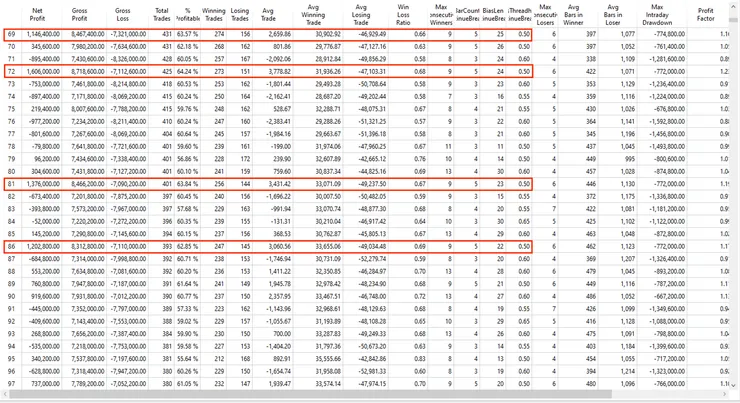Click net profit 1,146,400.00 in row 69

coord(43,34)
